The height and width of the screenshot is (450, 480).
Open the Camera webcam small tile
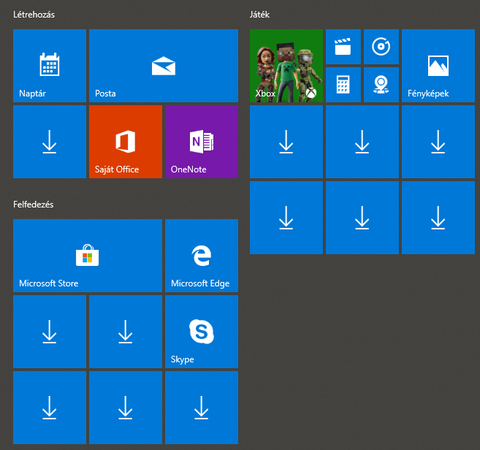coord(381,85)
